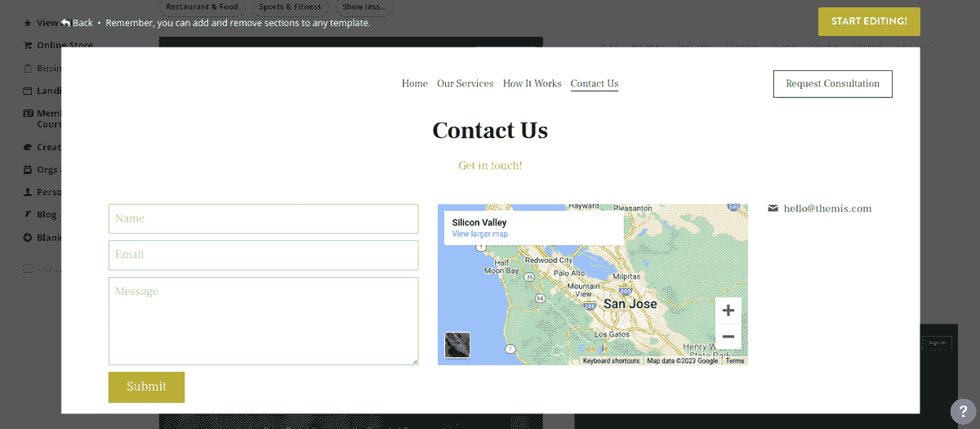Click the email envelope icon

tap(773, 208)
